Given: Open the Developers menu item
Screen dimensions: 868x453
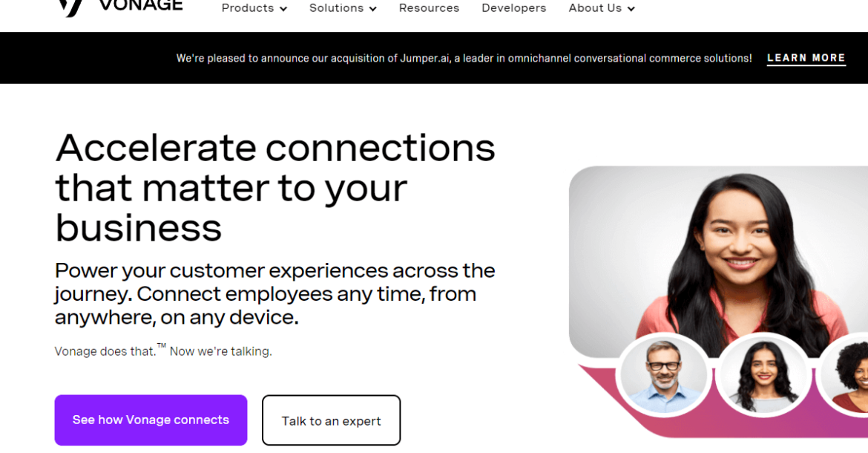Looking at the screenshot, I should [x=513, y=8].
